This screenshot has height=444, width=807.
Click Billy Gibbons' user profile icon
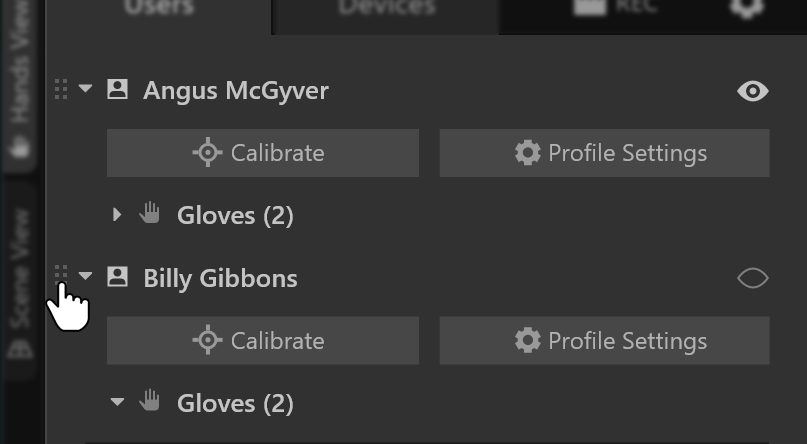pyautogui.click(x=117, y=277)
